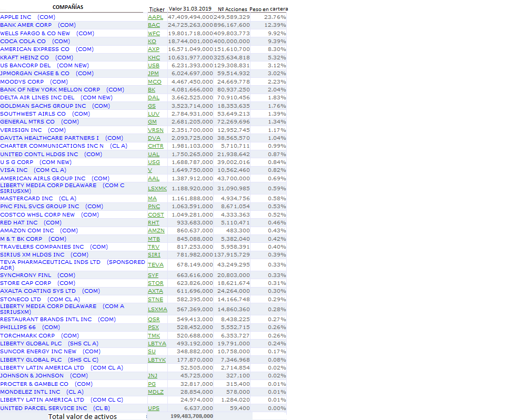Follow the VRSN ticker link

pyautogui.click(x=155, y=130)
